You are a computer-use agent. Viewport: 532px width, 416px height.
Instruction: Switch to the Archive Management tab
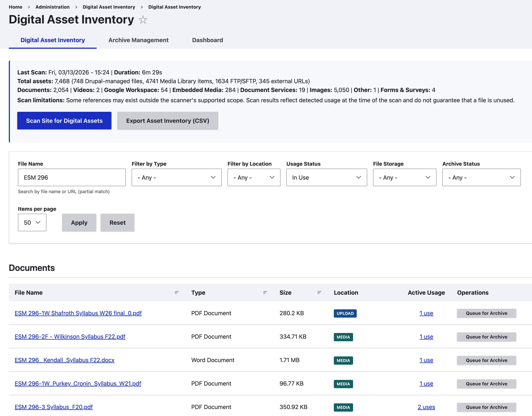click(138, 40)
